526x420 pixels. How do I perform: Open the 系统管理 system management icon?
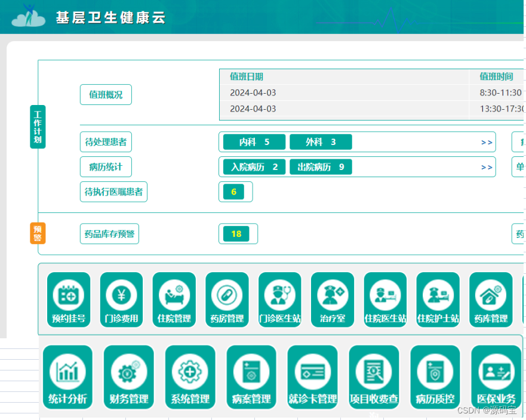190,378
